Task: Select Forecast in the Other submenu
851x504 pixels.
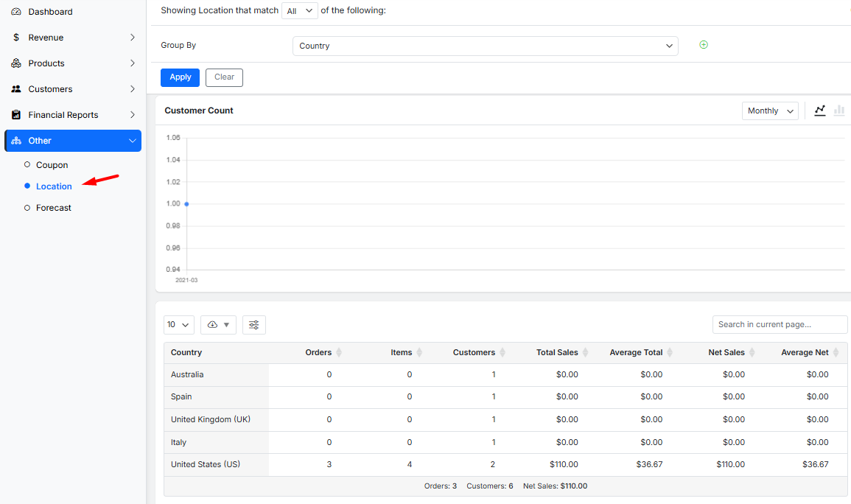Action: tap(54, 208)
